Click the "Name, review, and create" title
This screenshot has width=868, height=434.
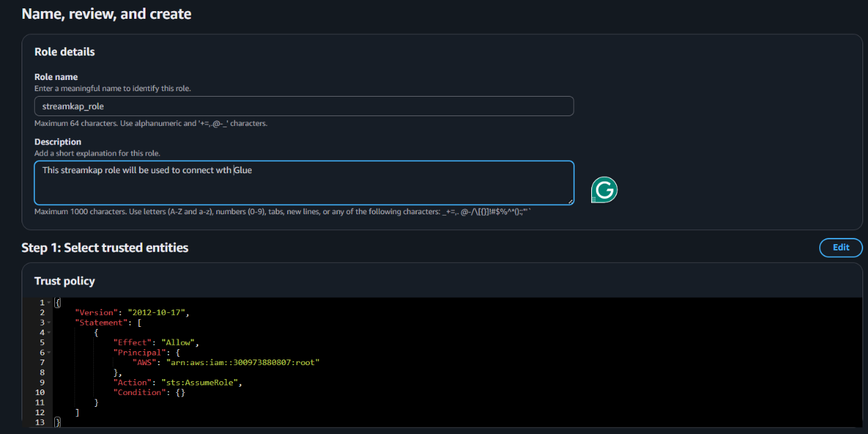pyautogui.click(x=106, y=14)
